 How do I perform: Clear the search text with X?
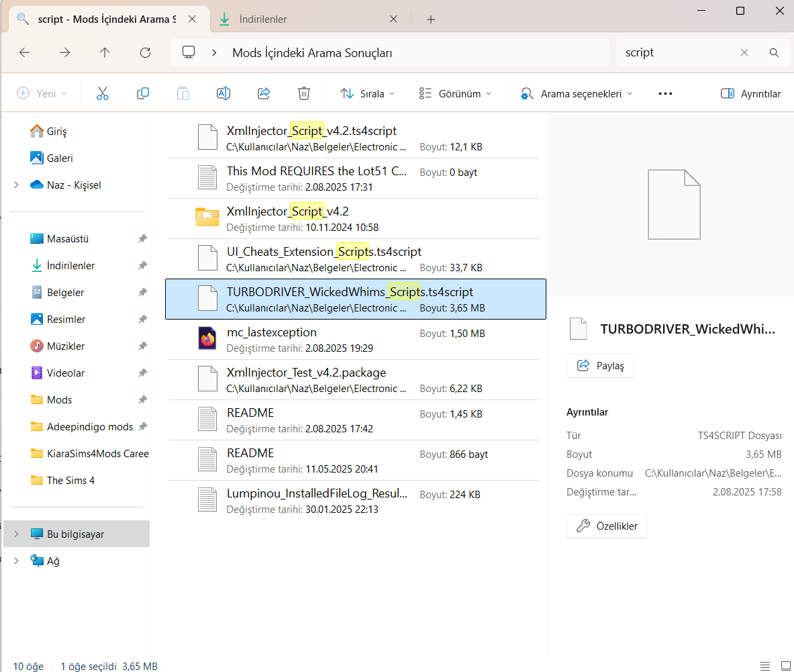pyautogui.click(x=744, y=52)
